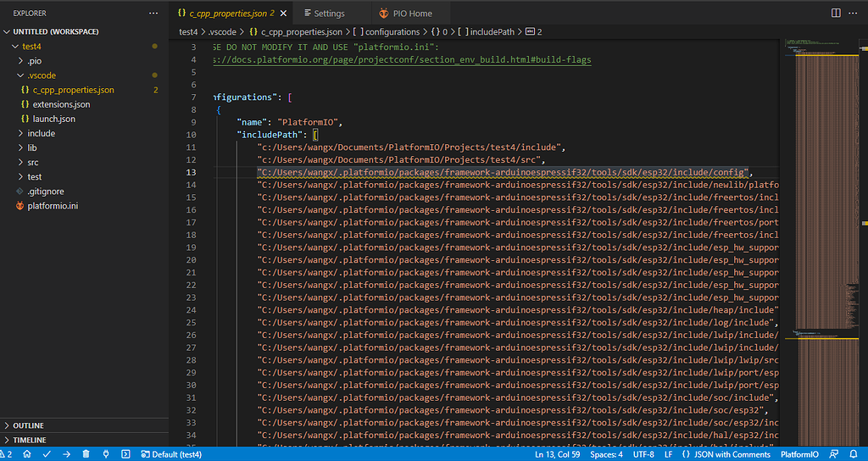Open the editor's more actions ellipsis
Screen dimensions: 868x461
pos(854,13)
